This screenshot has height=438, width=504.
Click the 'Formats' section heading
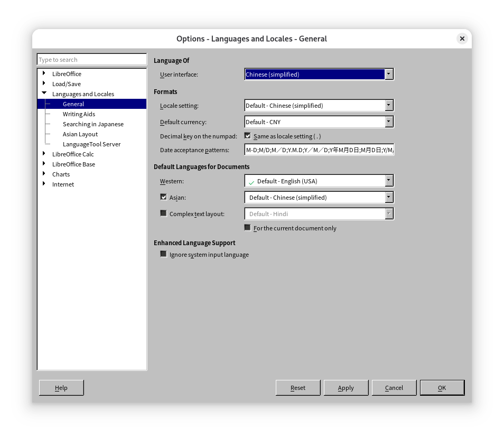[x=165, y=91]
